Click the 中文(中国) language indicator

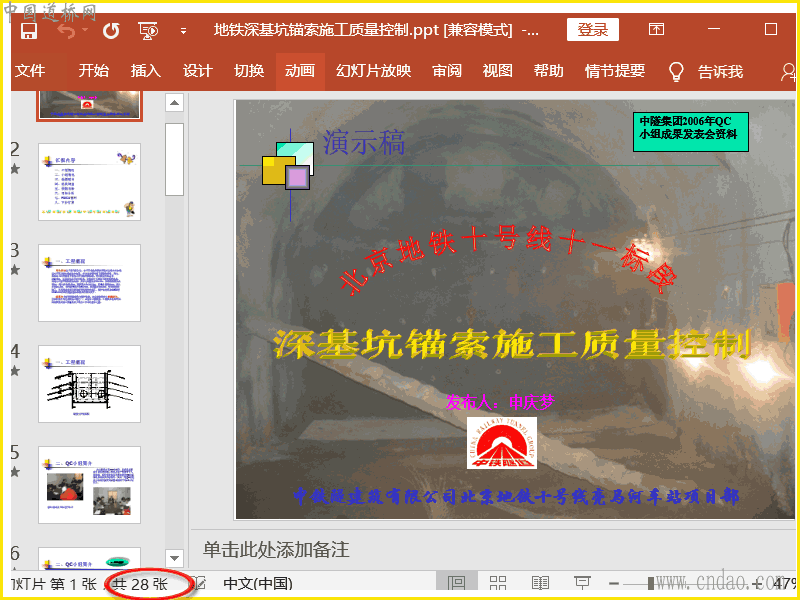258,584
